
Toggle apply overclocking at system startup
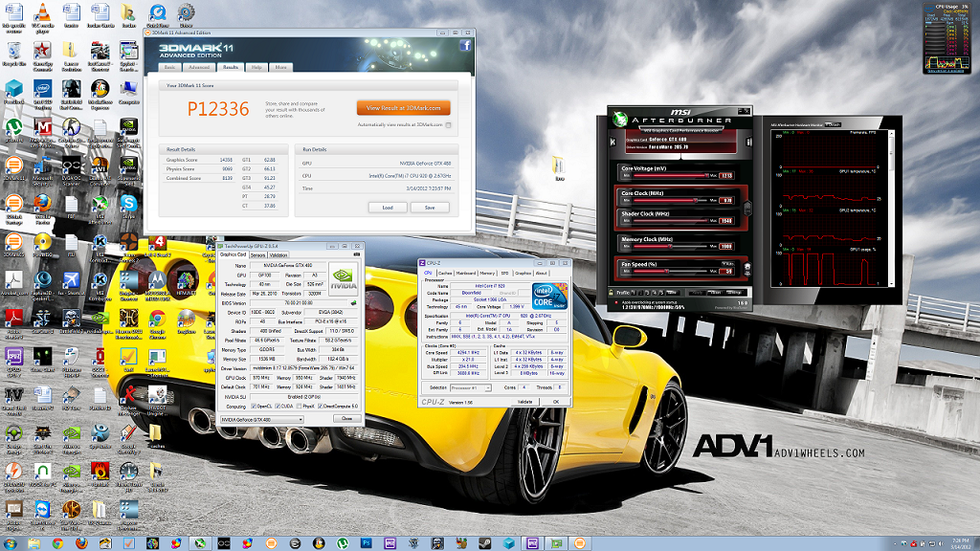[x=616, y=301]
